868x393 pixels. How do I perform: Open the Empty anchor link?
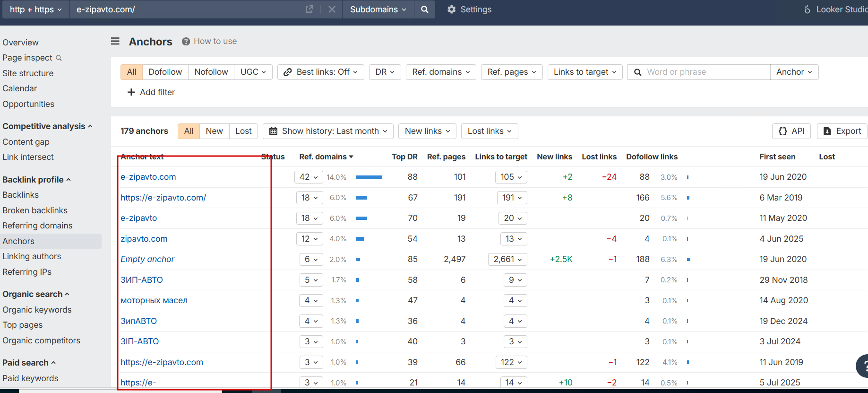click(147, 259)
